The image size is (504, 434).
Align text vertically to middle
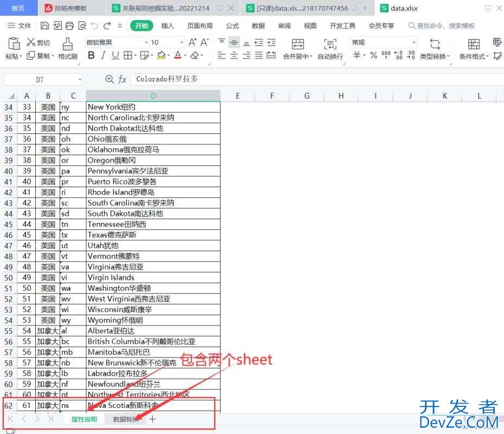(x=234, y=42)
